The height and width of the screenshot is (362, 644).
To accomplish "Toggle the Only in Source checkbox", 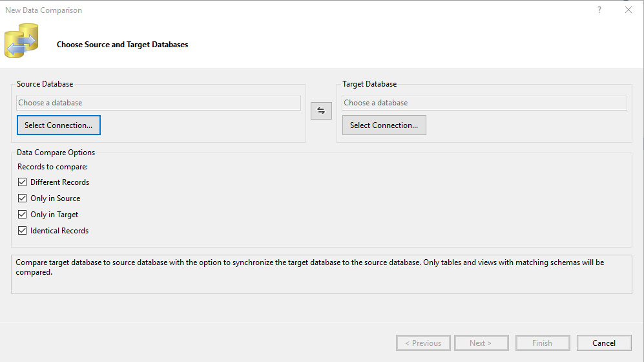I will pos(23,198).
